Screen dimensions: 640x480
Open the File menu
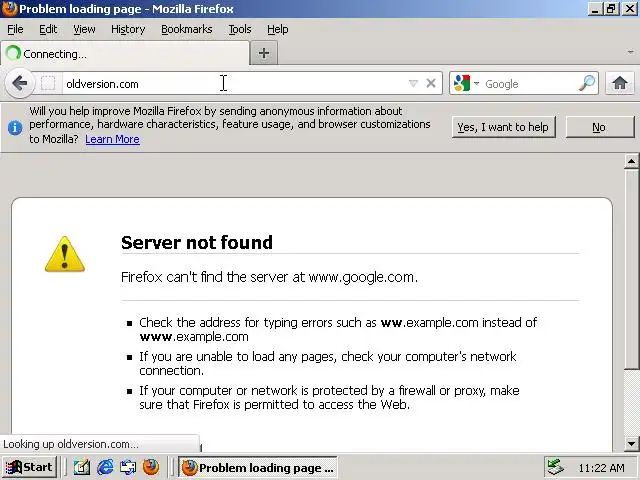click(x=15, y=29)
